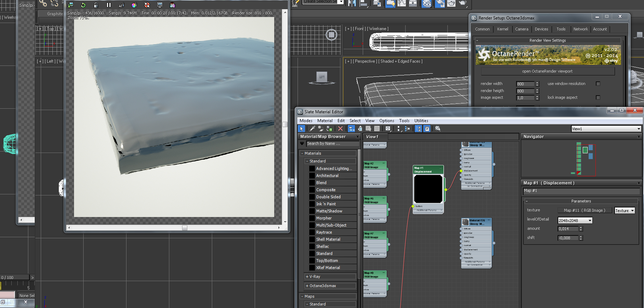644x308 pixels.
Task: Click the lock viewport padlock icon
Action: click(x=96, y=5)
